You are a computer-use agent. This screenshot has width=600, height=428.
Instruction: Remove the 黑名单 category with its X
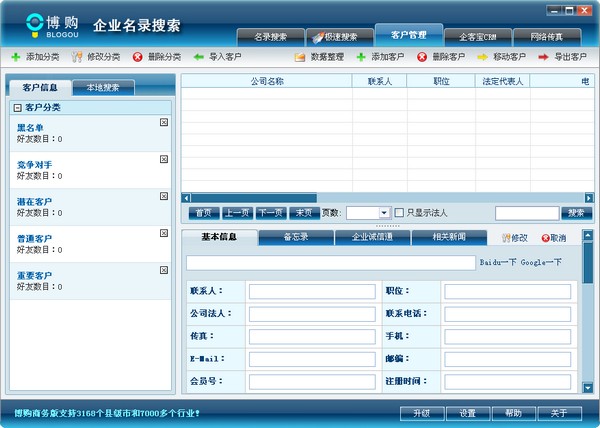pyautogui.click(x=164, y=122)
